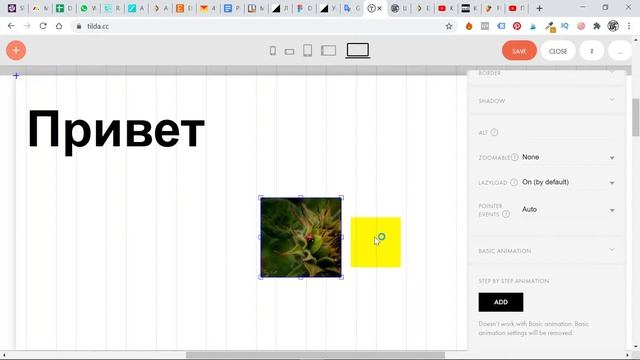This screenshot has height=360, width=640.
Task: Show help tooltip for LAZYLOAD
Action: tap(514, 182)
